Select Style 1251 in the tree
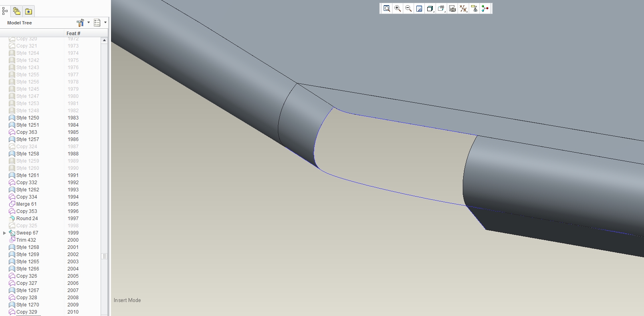 tap(24, 125)
